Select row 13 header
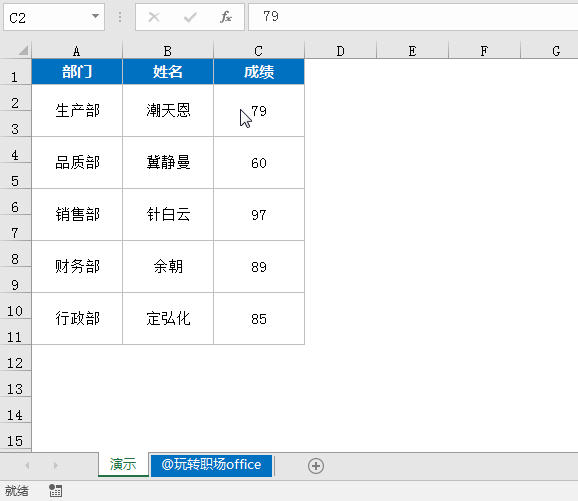This screenshot has height=501, width=578. [15, 384]
